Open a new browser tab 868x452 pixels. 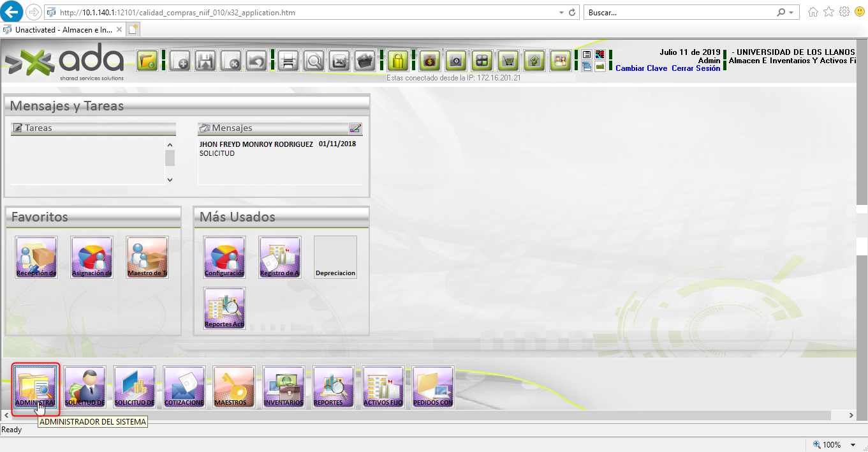(x=133, y=29)
